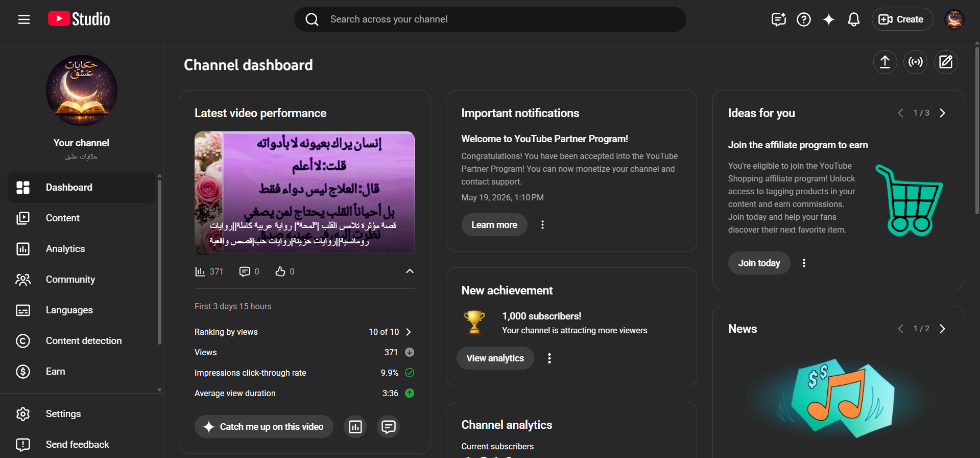Viewport: 980px width, 458px height.
Task: Click the Go live broadcast icon
Action: [916, 62]
